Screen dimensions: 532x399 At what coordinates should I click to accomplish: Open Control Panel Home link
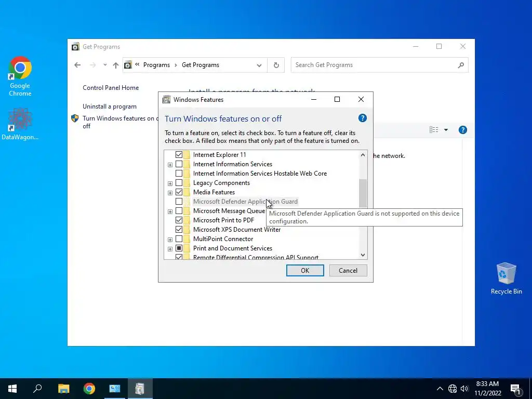tap(111, 87)
